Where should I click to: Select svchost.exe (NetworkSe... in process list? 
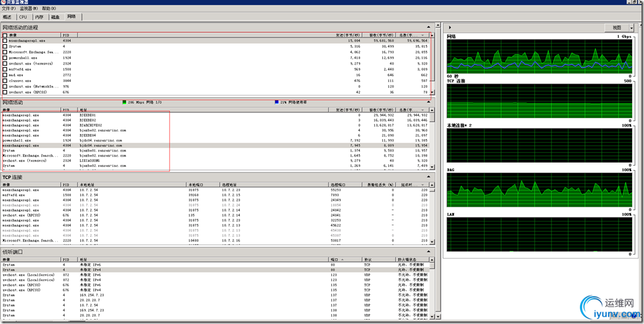tap(215, 87)
